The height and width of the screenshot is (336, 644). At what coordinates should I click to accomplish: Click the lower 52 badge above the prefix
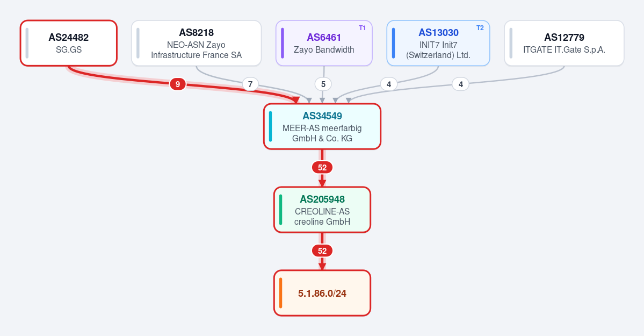322,251
